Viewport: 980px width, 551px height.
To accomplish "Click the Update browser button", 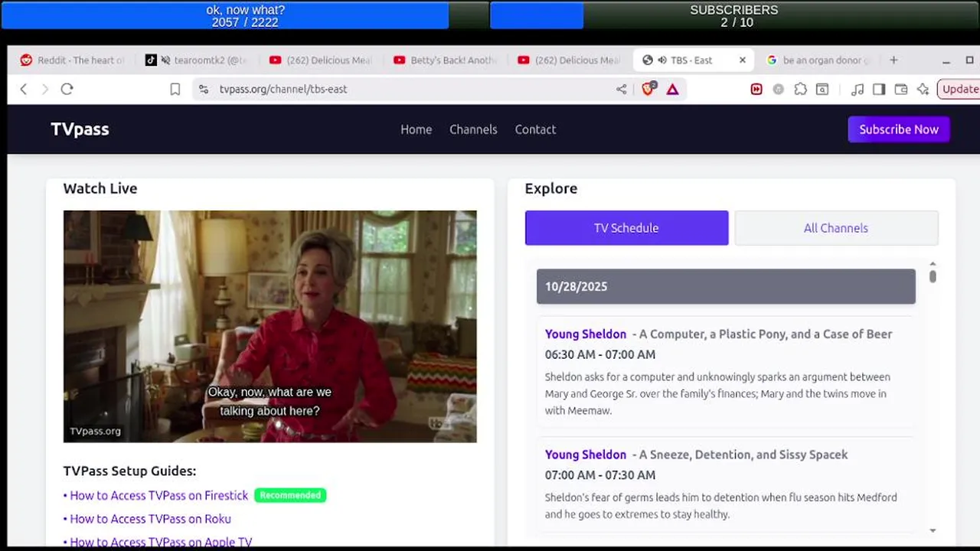I will click(x=959, y=89).
